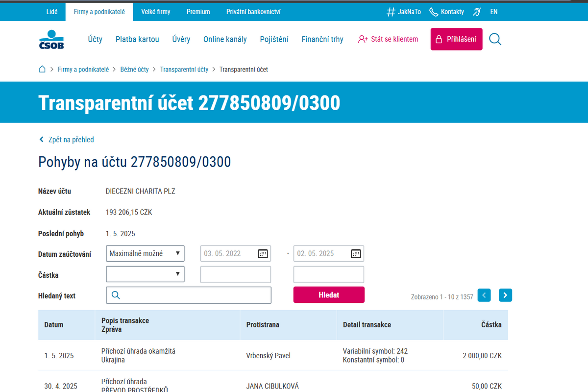Open the calendar picker for end date 02.05.2025

tap(356, 253)
